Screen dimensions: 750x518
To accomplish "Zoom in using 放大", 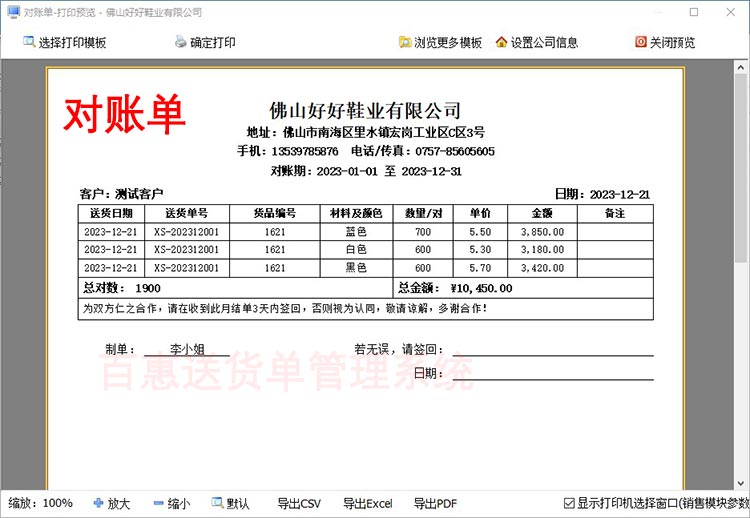I will point(112,503).
